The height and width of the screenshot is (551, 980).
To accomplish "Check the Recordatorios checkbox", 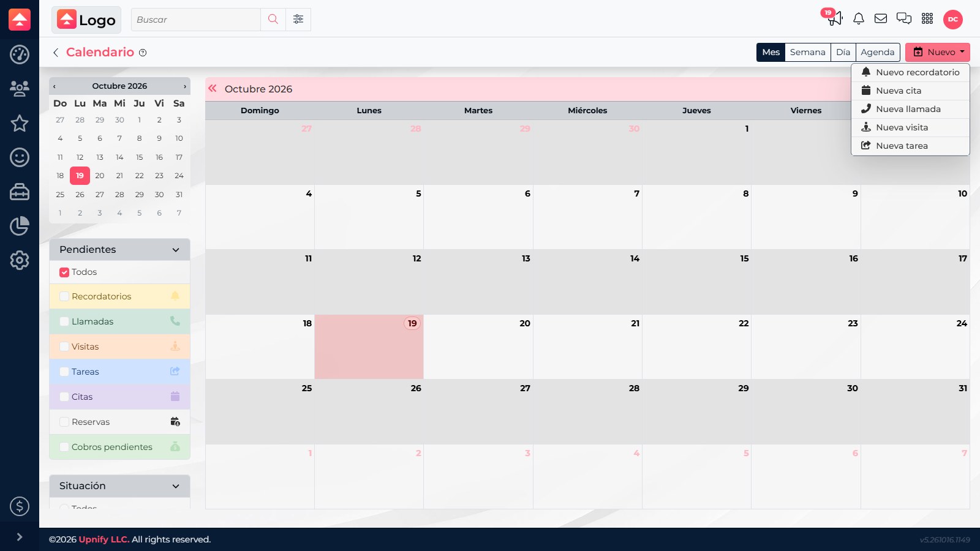I will point(64,297).
